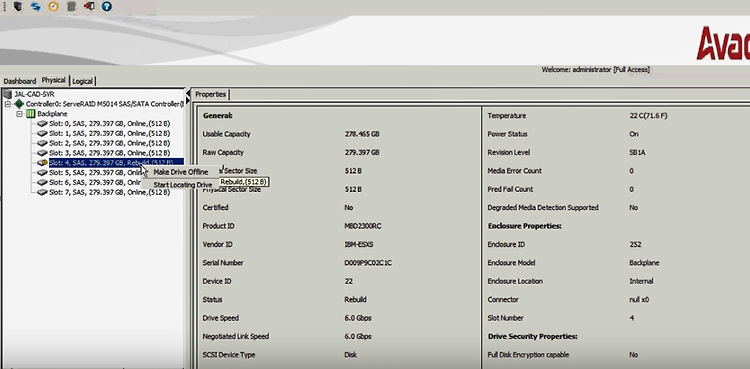Switch to the Dashboard tab
The height and width of the screenshot is (369, 750).
point(20,81)
